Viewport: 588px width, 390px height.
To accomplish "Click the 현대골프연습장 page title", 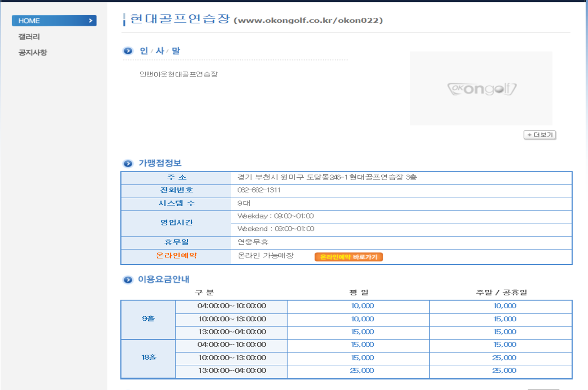I will [x=180, y=19].
